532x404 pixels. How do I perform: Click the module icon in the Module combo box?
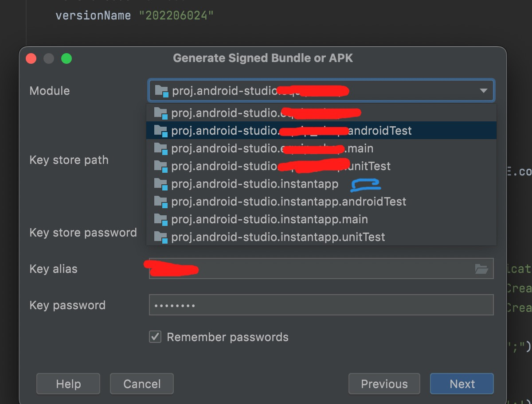(x=161, y=91)
